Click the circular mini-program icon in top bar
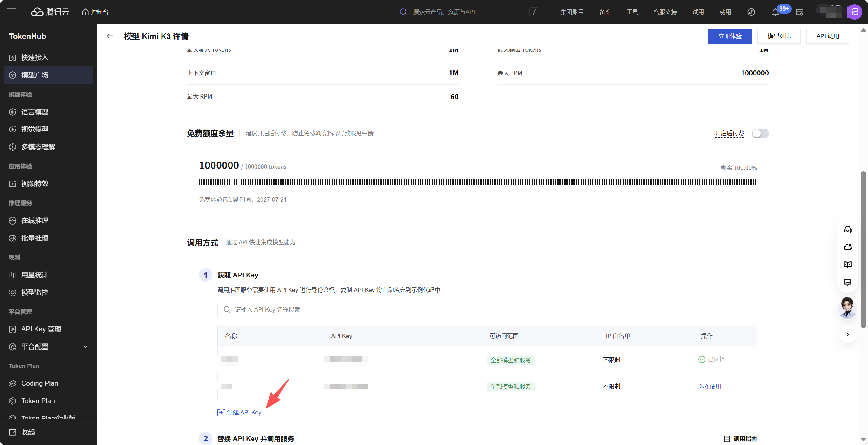Image resolution: width=868 pixels, height=445 pixels. [751, 12]
